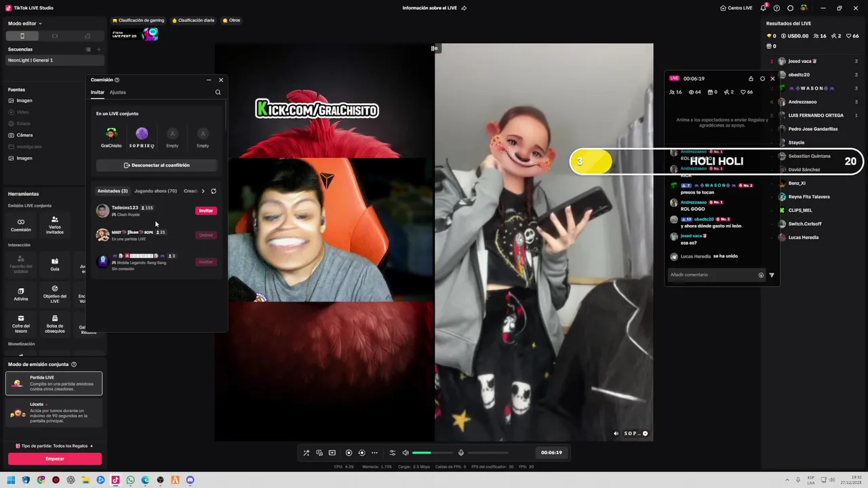Viewport: 868px width, 488px height.
Task: Open the Cofre del tesoro tool
Action: click(21, 323)
